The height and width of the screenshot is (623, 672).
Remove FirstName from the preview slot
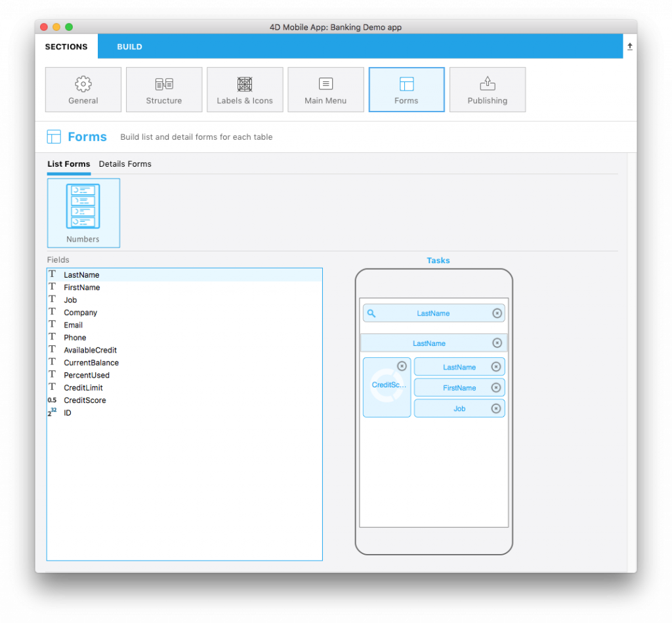coord(496,388)
